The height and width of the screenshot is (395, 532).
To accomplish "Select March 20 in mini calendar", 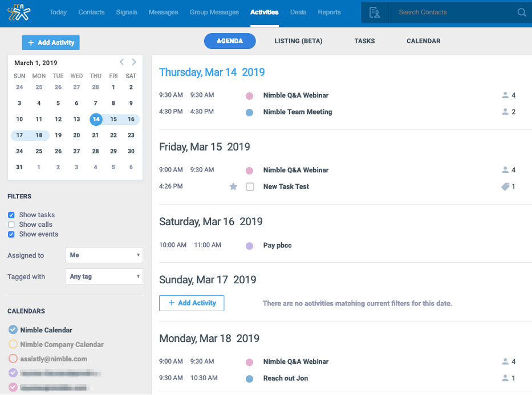I will 76,135.
